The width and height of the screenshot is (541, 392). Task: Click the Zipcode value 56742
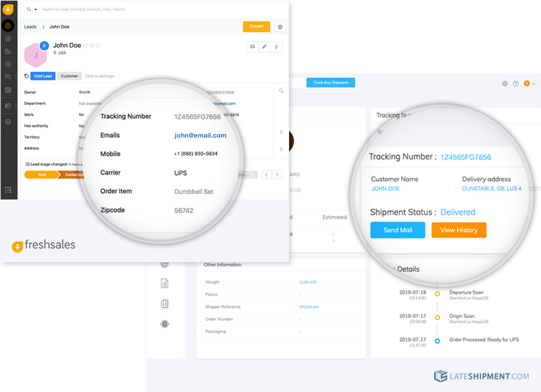tap(183, 210)
